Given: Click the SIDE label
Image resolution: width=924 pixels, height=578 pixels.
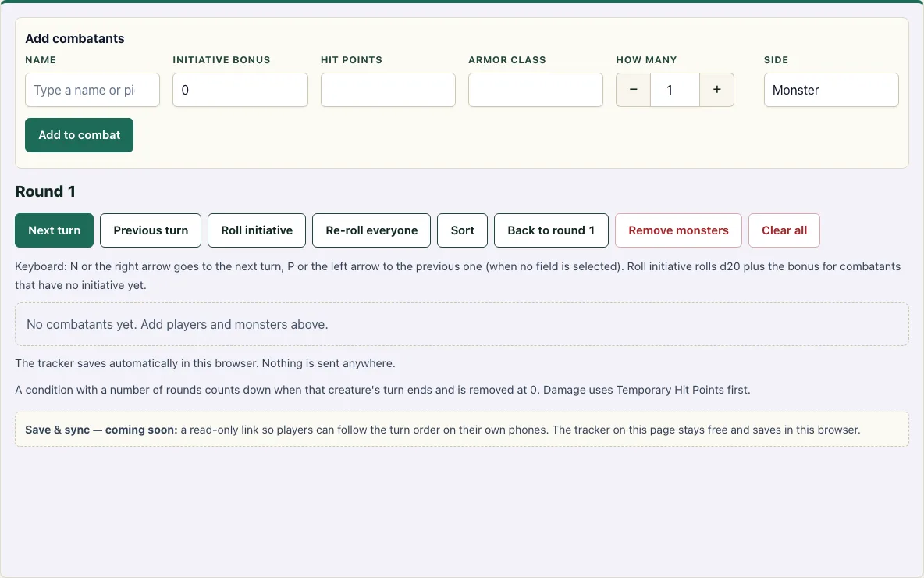Looking at the screenshot, I should 776,60.
